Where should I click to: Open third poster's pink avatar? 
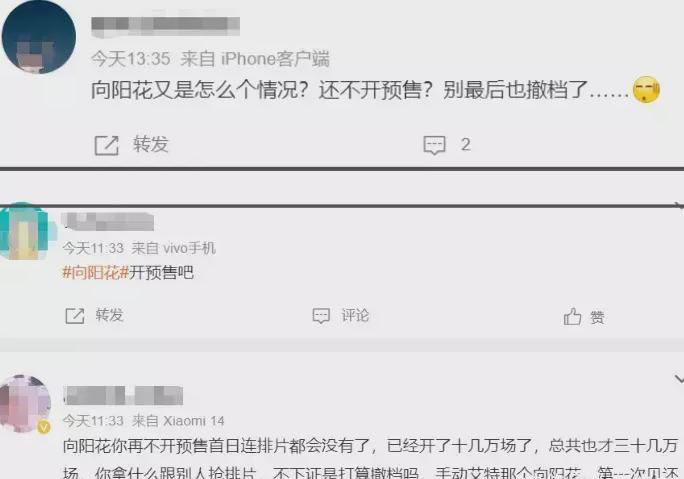click(25, 404)
